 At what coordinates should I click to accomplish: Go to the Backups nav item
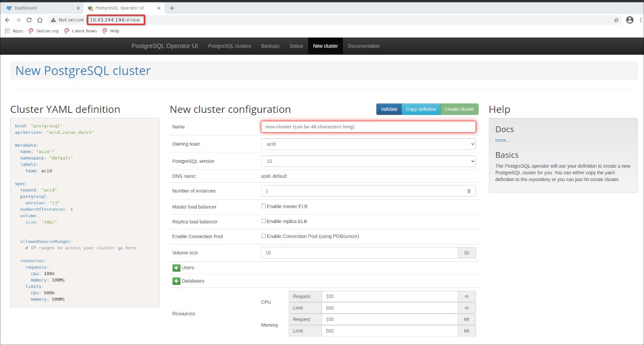pos(270,46)
